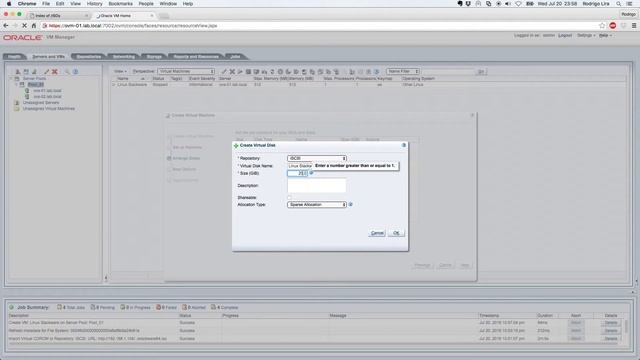Select Pool_01 in the navigation tree

click(x=36, y=84)
